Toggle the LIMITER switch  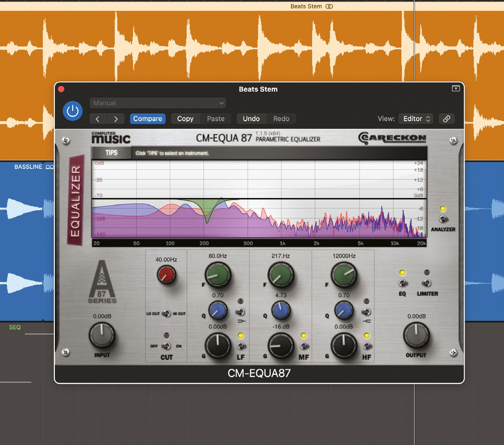pos(427,283)
